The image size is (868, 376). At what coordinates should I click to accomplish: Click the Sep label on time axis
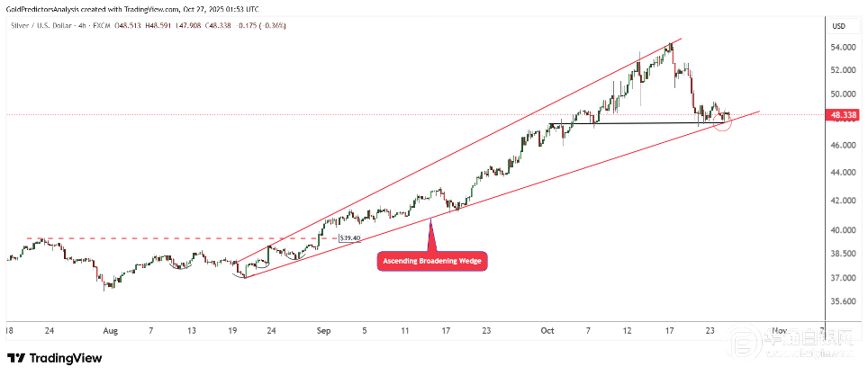pos(325,330)
